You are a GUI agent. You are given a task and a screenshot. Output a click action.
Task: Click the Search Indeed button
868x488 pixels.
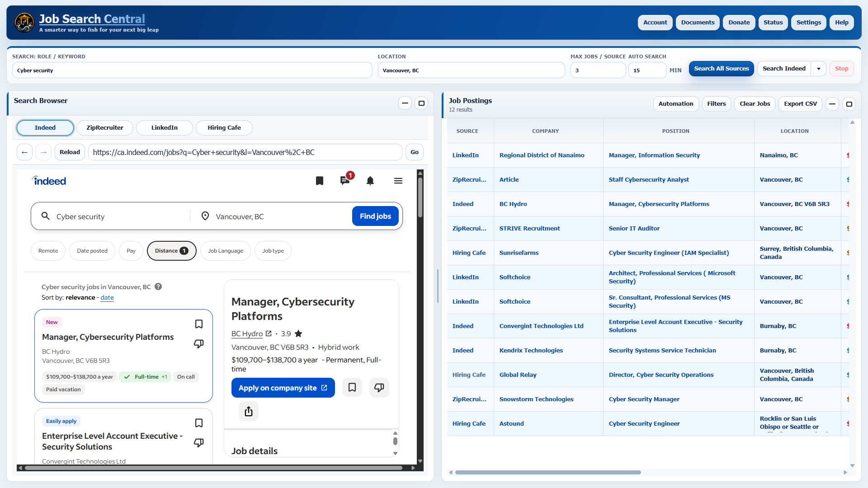(784, 69)
